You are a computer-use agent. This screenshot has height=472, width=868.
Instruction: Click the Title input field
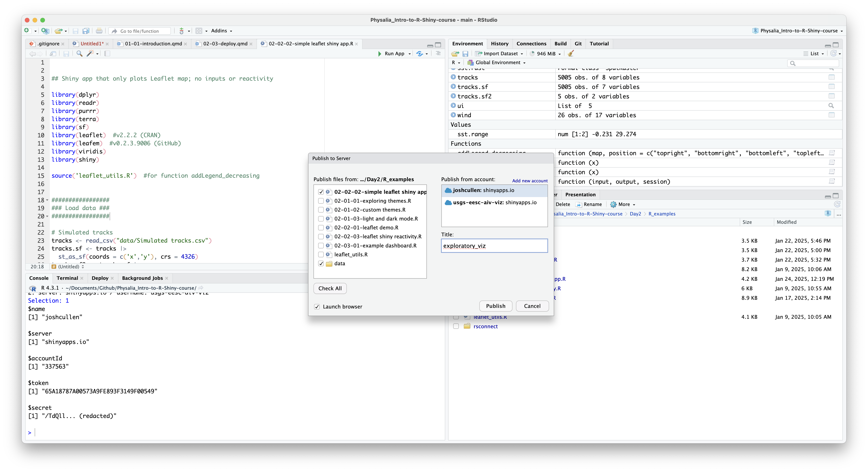tap(494, 246)
